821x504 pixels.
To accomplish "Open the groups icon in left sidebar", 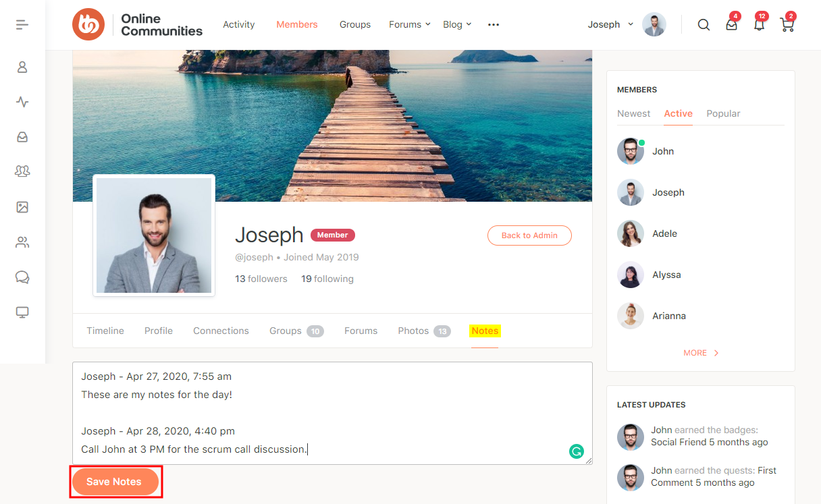I will 22,172.
